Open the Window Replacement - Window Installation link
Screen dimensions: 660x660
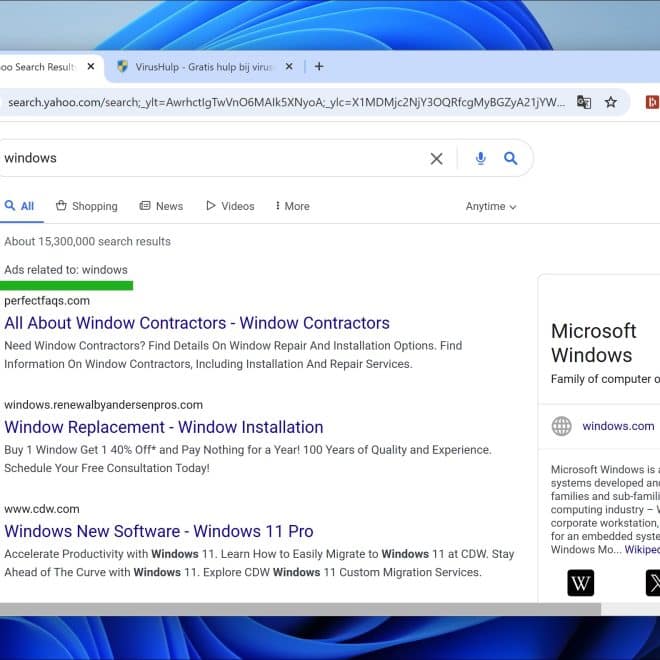[164, 427]
